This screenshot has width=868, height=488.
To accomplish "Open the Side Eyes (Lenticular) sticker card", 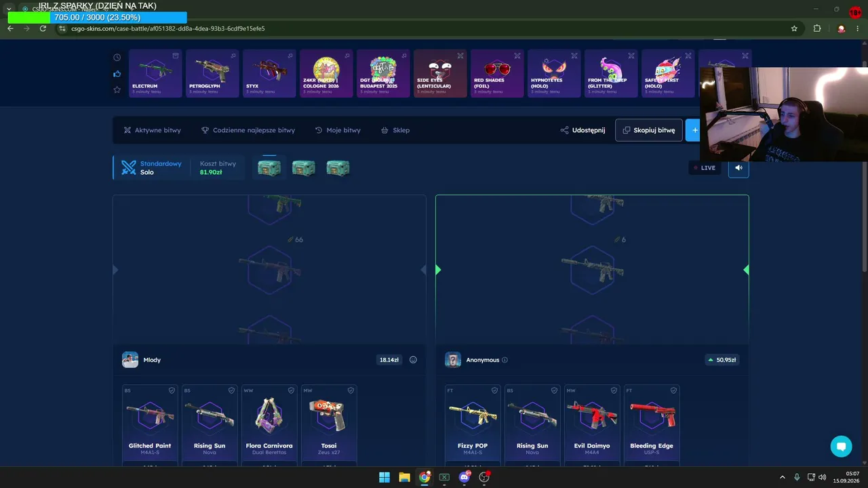I will [x=440, y=73].
